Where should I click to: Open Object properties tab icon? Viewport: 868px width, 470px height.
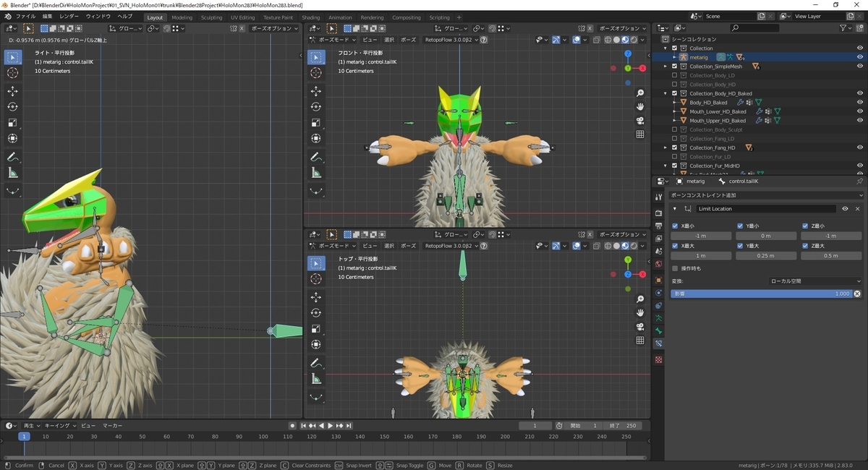(x=658, y=280)
